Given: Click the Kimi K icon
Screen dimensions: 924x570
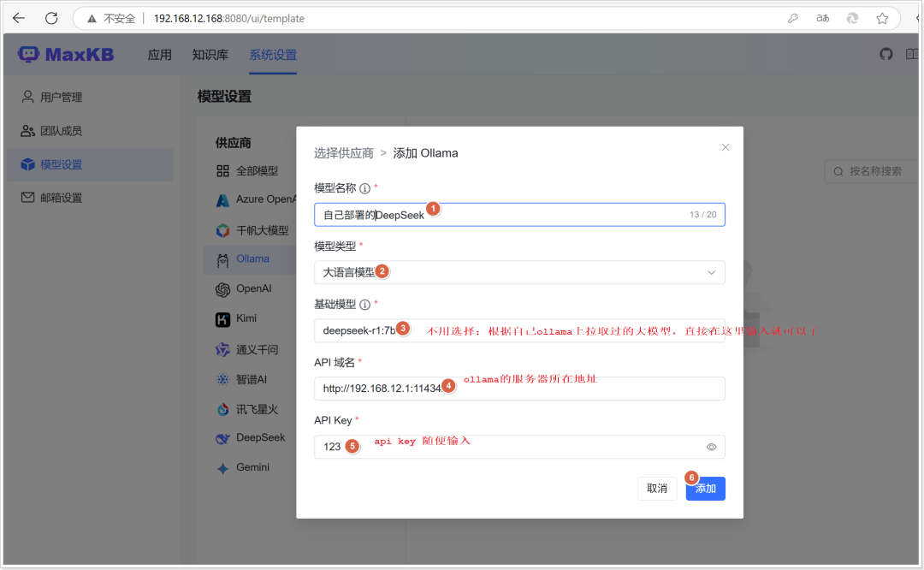Looking at the screenshot, I should (x=222, y=319).
